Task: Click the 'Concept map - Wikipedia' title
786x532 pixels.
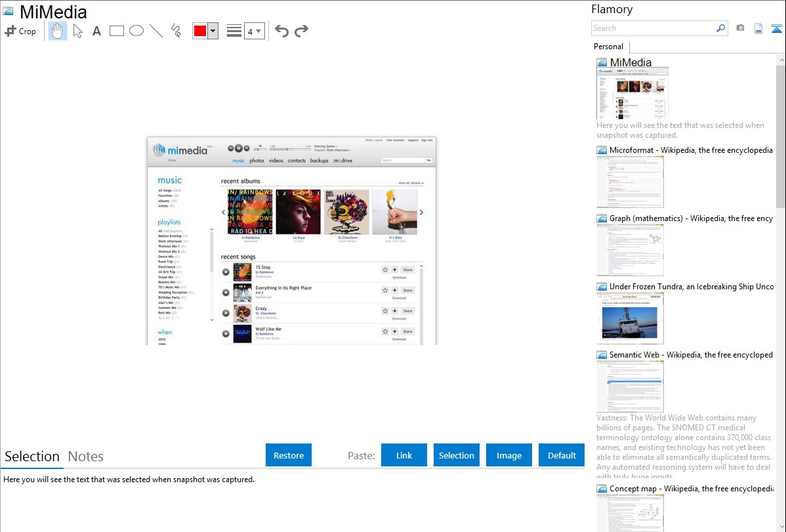Action: [692, 488]
